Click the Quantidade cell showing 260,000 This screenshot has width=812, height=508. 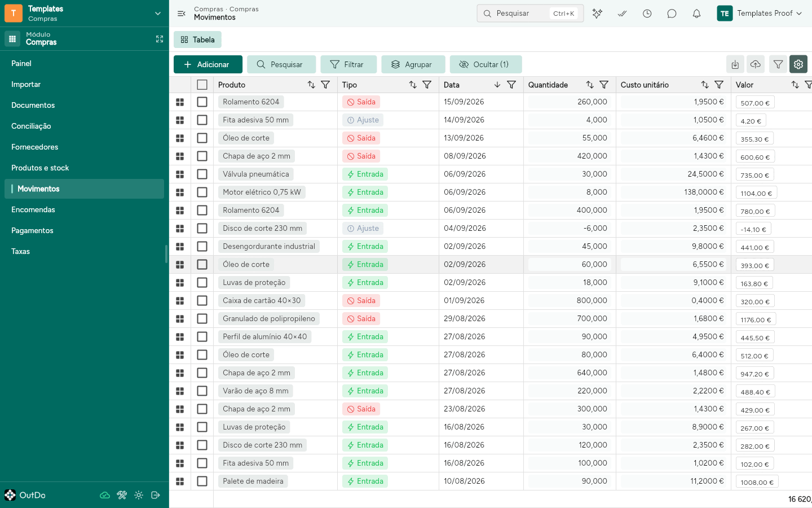(x=570, y=102)
